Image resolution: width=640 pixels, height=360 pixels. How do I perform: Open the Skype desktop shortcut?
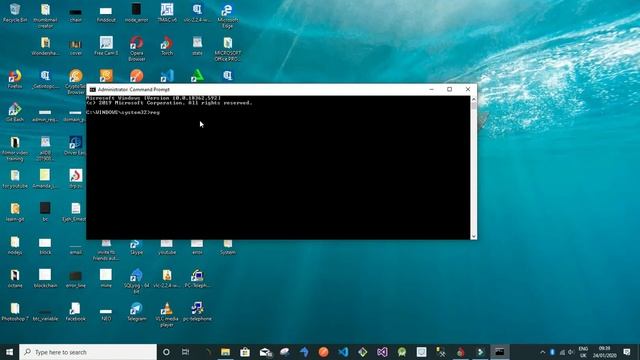[136, 247]
